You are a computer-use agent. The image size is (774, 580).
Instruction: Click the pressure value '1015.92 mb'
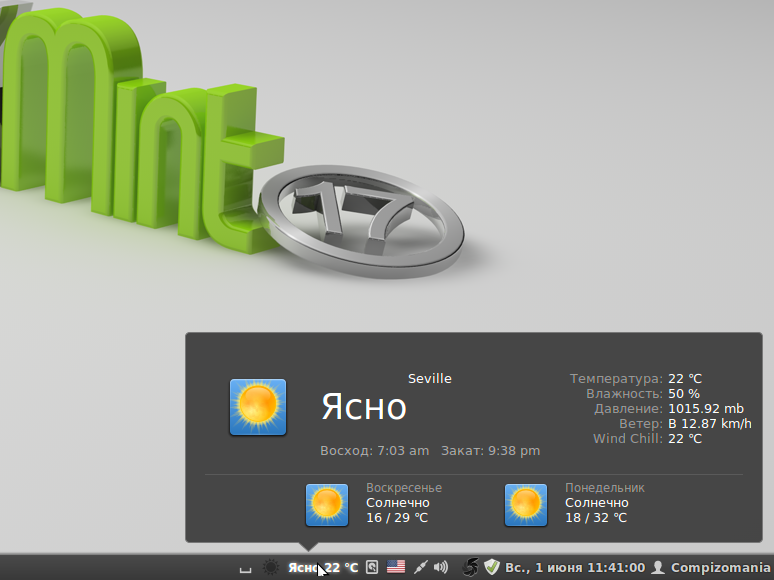706,409
